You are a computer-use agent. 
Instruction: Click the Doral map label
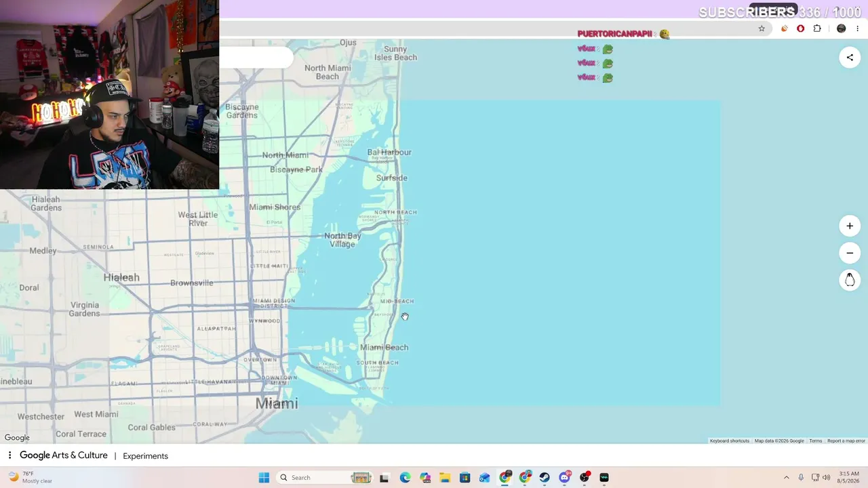click(29, 287)
